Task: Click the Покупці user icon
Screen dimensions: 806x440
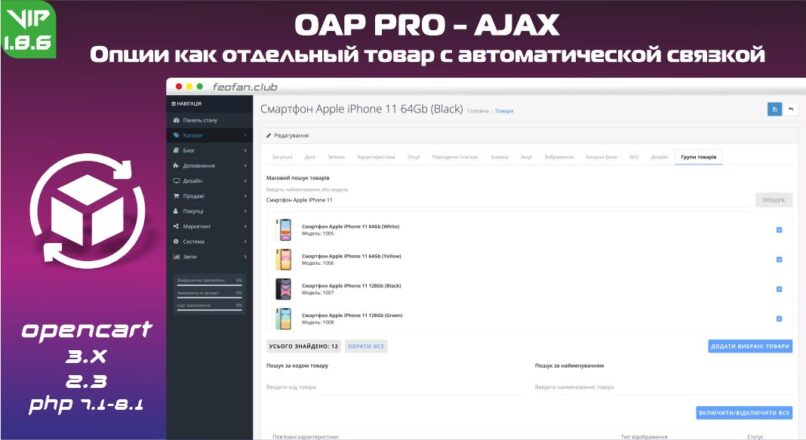Action: [176, 211]
